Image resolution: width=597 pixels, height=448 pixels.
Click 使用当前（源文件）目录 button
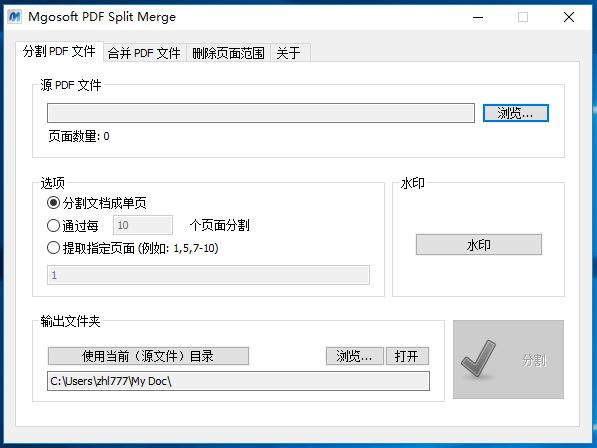[x=148, y=356]
